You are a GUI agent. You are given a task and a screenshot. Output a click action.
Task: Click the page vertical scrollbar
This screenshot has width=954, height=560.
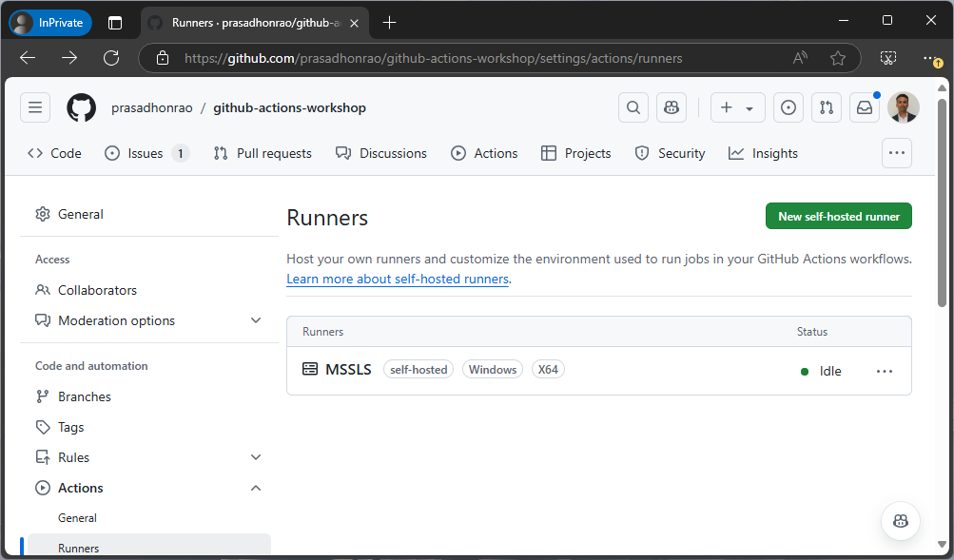[x=942, y=203]
